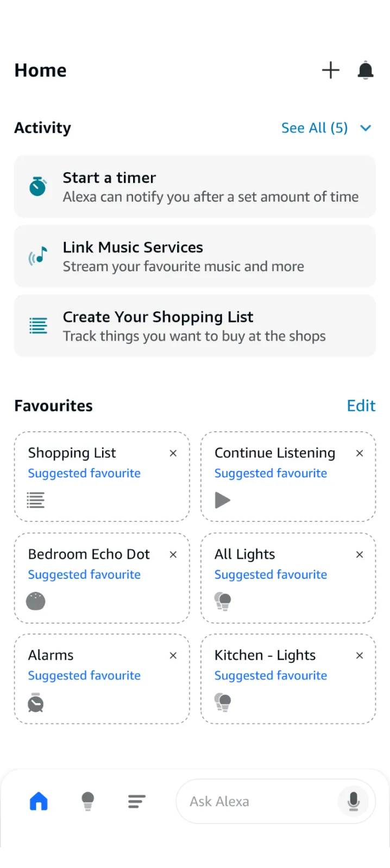Screen dimensions: 390x868
Task: Tap the plus icon to add device
Action: [x=330, y=71]
